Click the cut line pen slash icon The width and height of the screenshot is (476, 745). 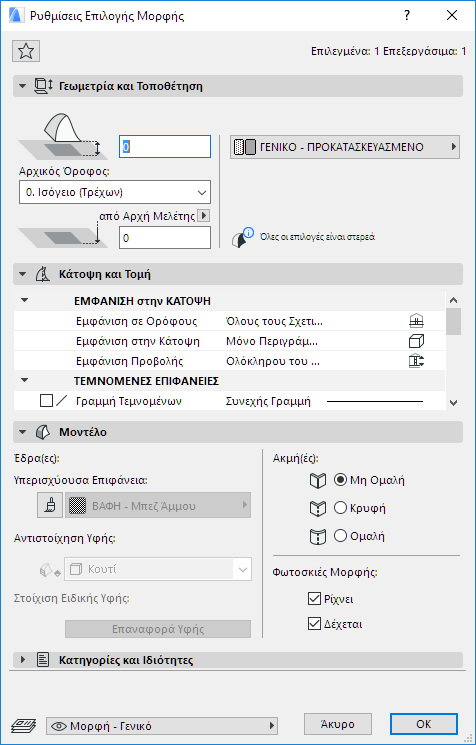coord(61,401)
